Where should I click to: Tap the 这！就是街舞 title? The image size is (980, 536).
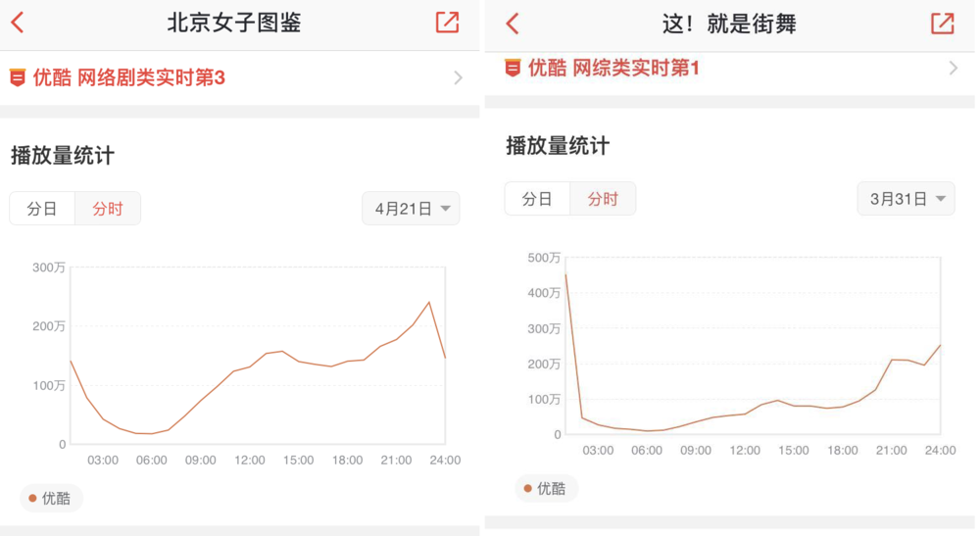coord(729,24)
